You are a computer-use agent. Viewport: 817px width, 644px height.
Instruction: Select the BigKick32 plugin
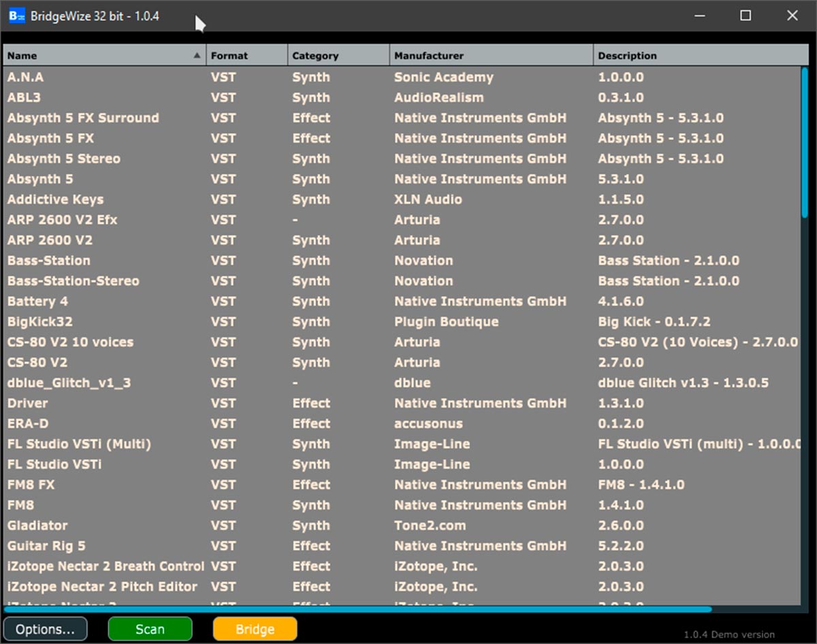click(x=39, y=322)
